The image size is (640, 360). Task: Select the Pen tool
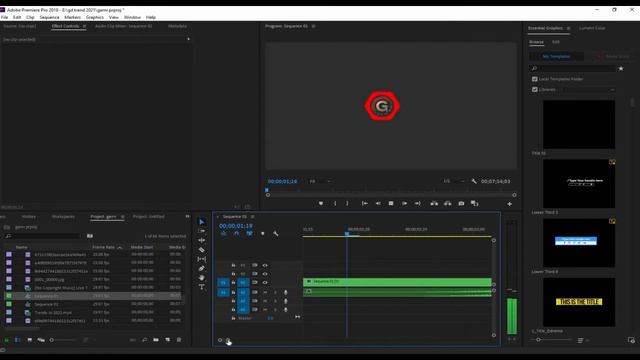tap(202, 269)
